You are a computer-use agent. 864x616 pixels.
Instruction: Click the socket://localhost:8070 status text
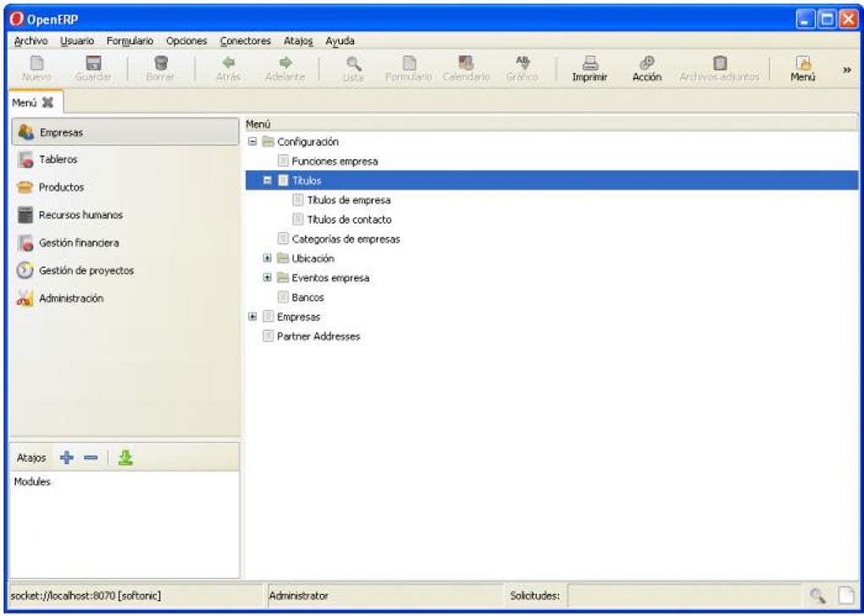(x=86, y=596)
